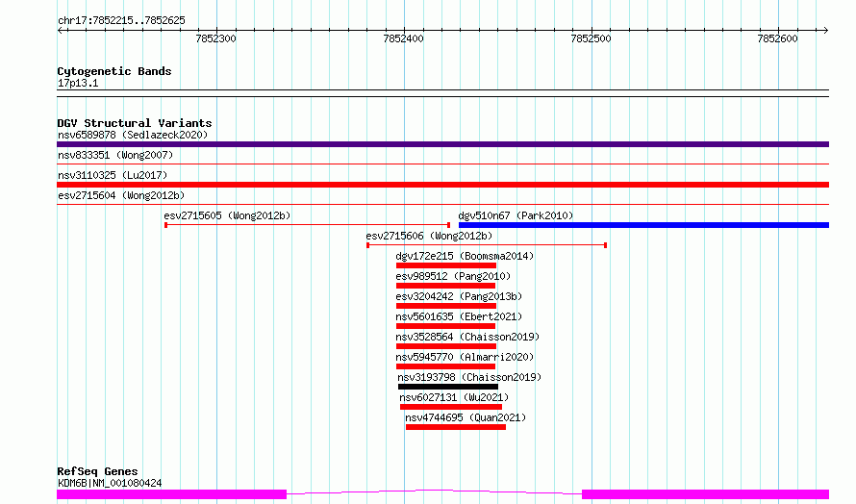
Task: Click the esv2715605 (Wong2012b) label
Action: click(227, 215)
